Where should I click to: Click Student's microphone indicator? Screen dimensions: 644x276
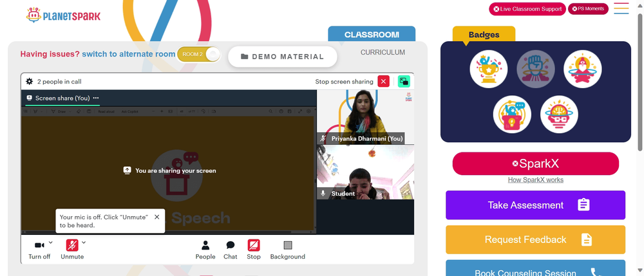(x=323, y=194)
